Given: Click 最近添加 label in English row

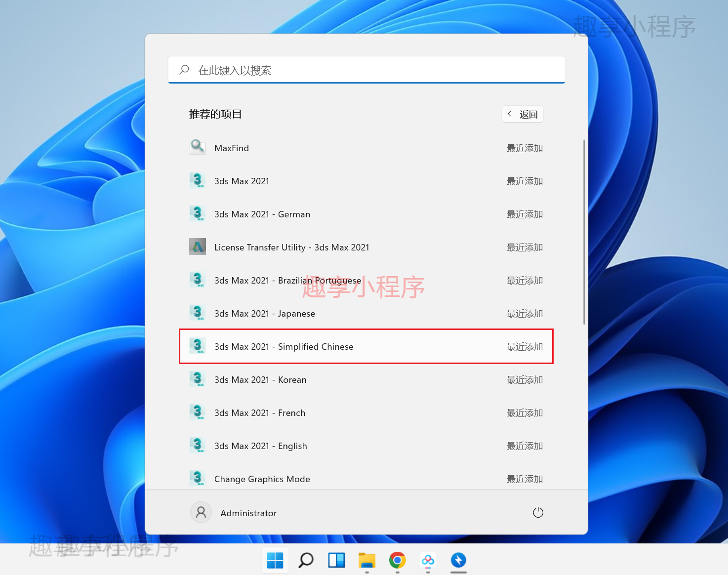Looking at the screenshot, I should [525, 446].
